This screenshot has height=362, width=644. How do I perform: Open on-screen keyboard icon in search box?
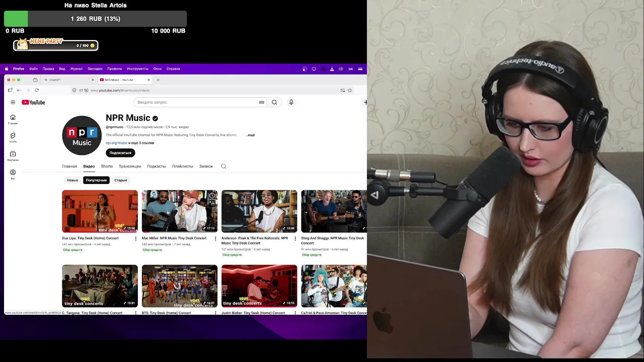pyautogui.click(x=262, y=102)
